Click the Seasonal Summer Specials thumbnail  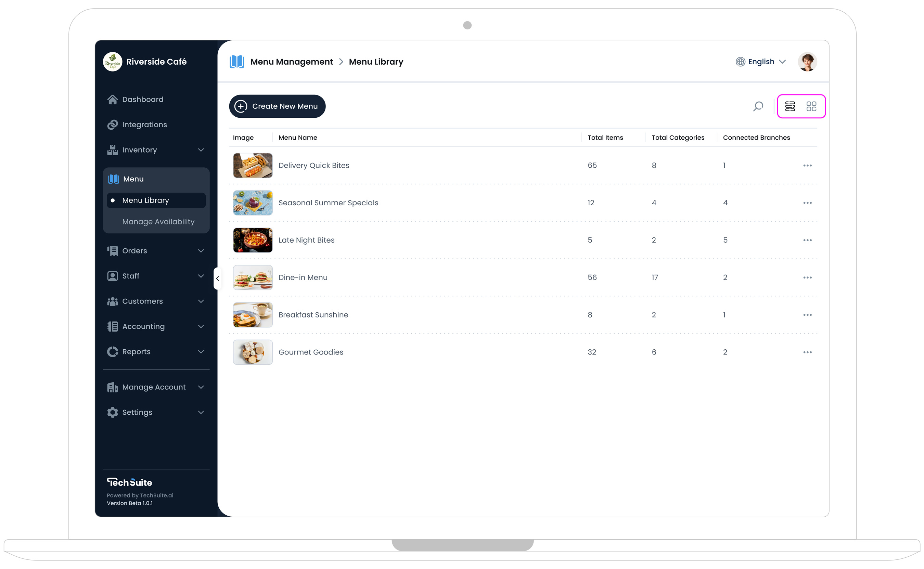coord(253,203)
